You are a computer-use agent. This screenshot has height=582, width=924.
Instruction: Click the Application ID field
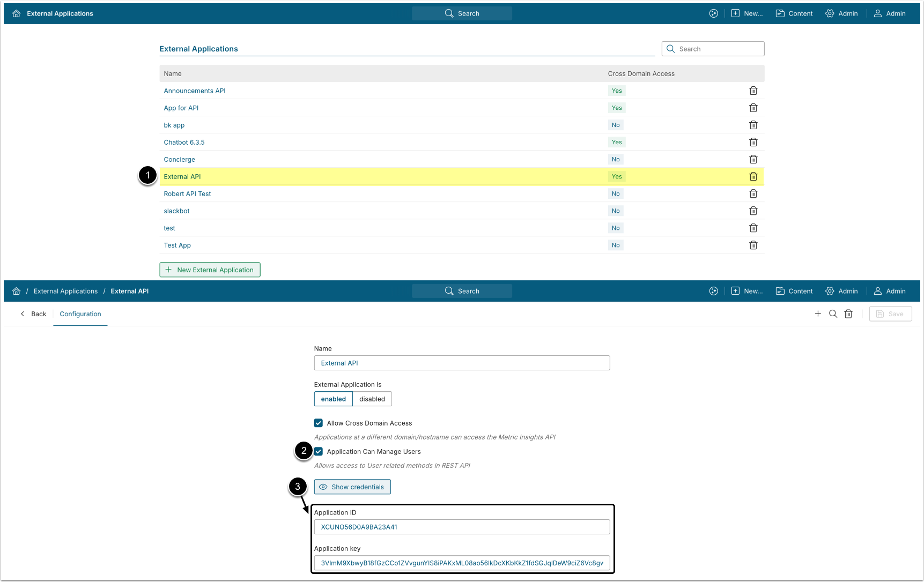[462, 527]
